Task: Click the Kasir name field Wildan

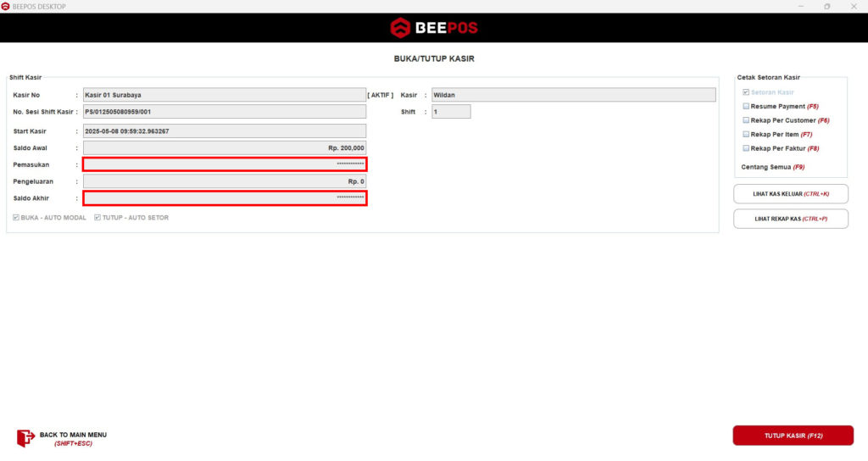Action: (x=574, y=95)
